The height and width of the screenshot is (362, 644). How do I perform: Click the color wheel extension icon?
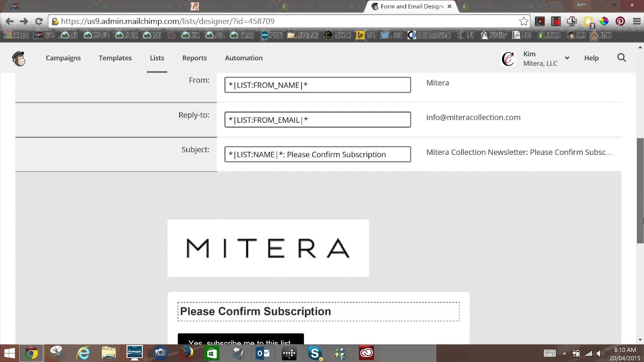604,21
